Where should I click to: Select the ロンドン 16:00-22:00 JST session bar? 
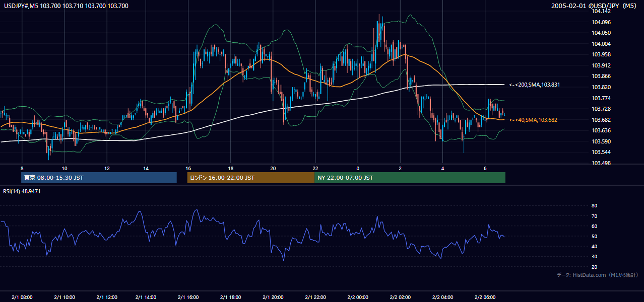(x=250, y=178)
